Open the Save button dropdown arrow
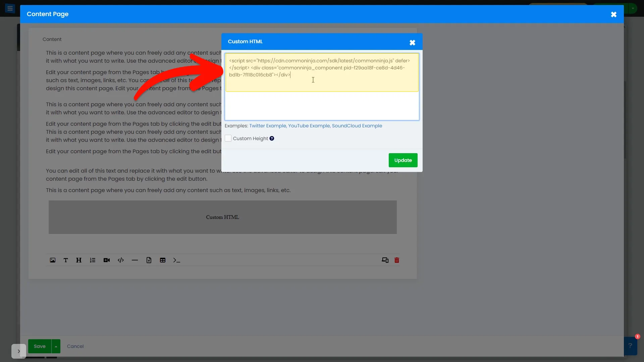Viewport: 644px width, 362px height. click(56, 346)
